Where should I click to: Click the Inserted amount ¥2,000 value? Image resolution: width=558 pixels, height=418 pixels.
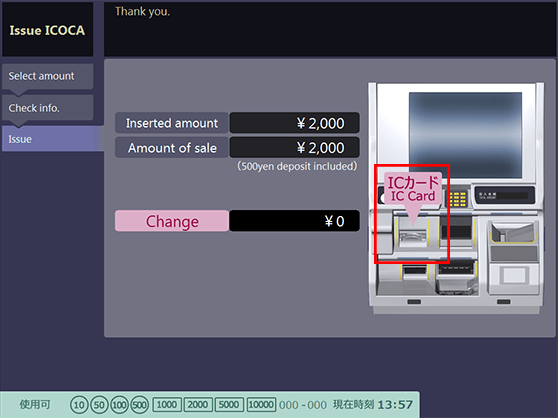[x=294, y=123]
